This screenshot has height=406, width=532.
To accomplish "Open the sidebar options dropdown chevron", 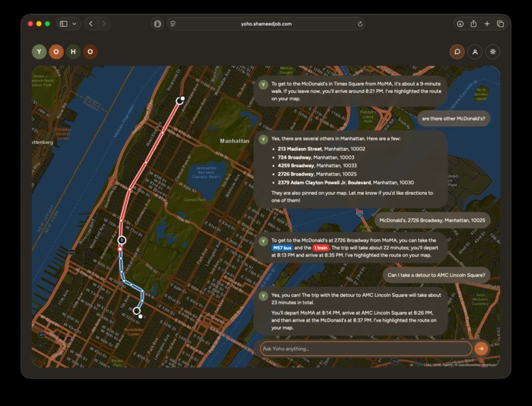I will [74, 23].
